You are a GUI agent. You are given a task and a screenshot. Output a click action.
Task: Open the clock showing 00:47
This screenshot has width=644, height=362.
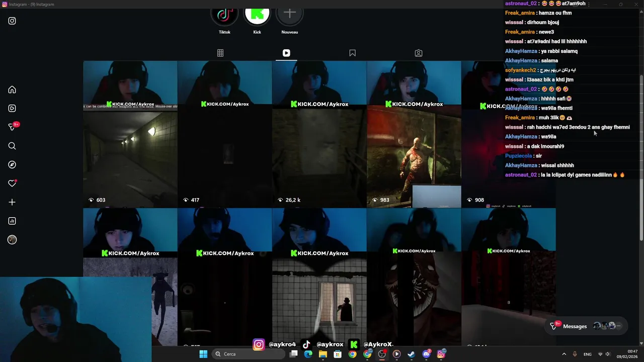[627, 354]
